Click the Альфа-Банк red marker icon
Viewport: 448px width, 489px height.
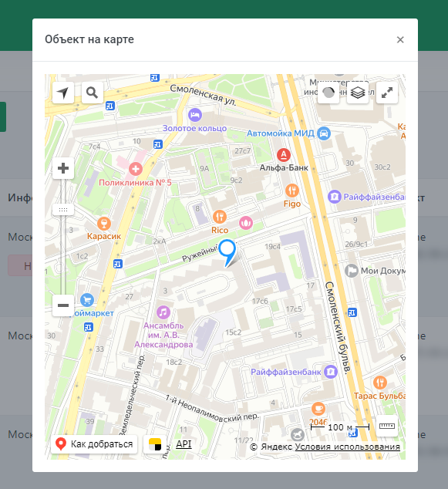coord(284,155)
